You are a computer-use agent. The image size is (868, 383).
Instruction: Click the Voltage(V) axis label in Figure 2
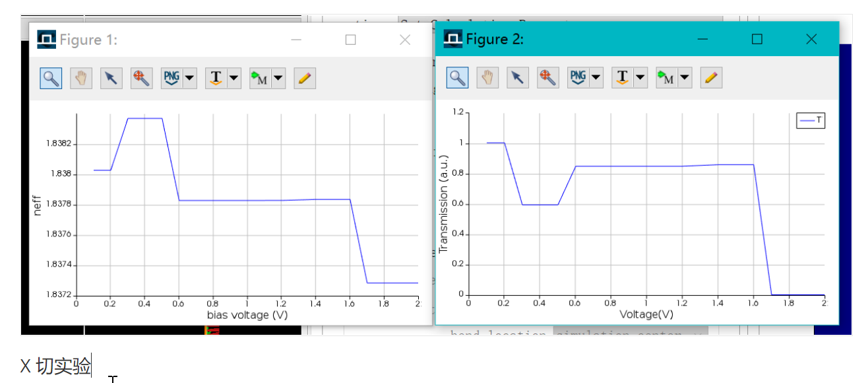click(646, 315)
